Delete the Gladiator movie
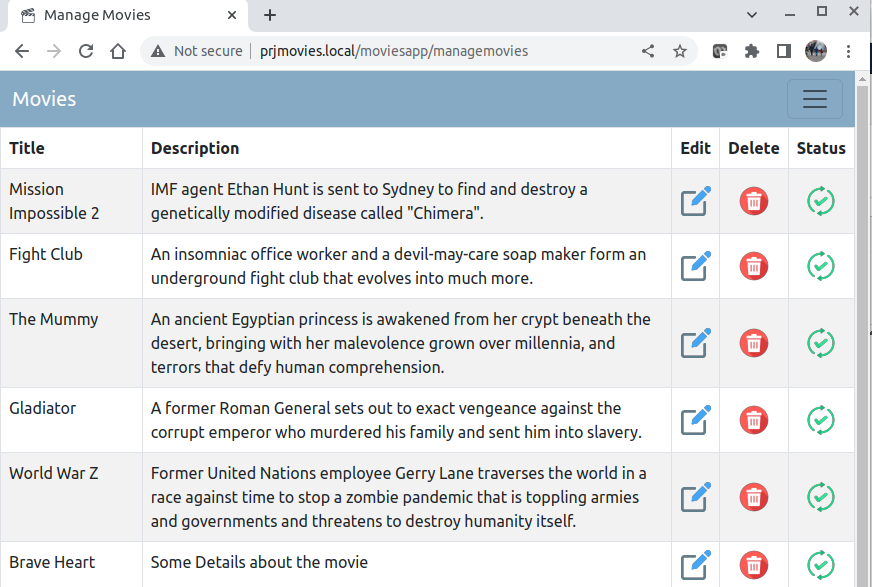The width and height of the screenshot is (872, 587). coord(754,420)
